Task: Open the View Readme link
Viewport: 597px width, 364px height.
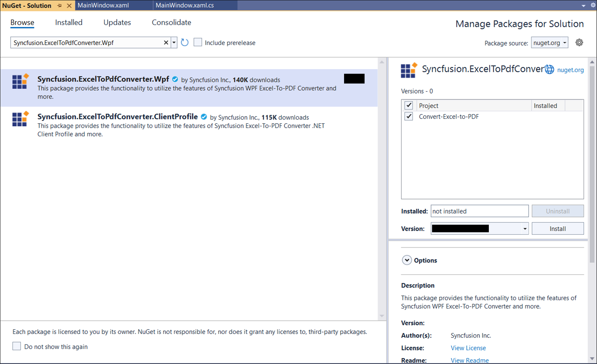Action: [470, 360]
